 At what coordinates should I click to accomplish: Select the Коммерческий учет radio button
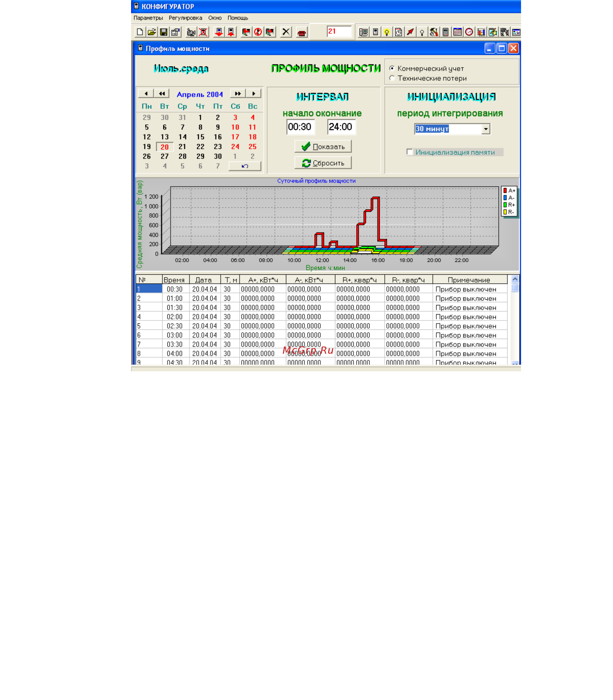392,69
